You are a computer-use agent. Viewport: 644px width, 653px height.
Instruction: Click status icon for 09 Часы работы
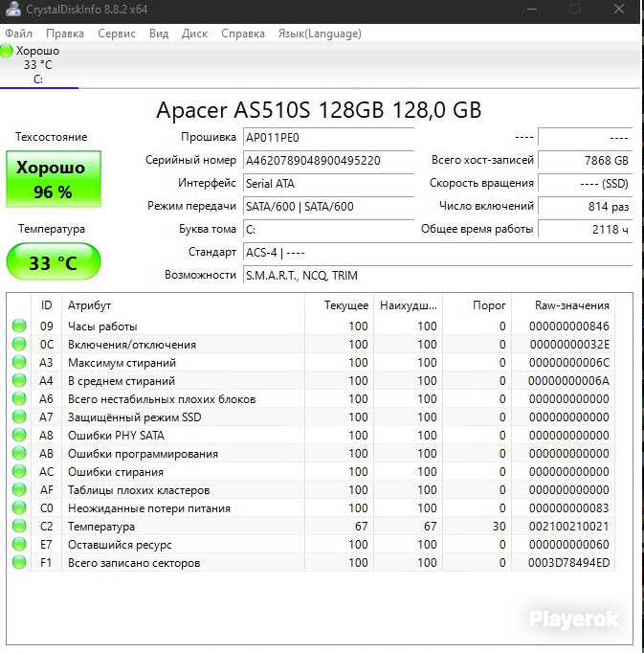click(19, 326)
